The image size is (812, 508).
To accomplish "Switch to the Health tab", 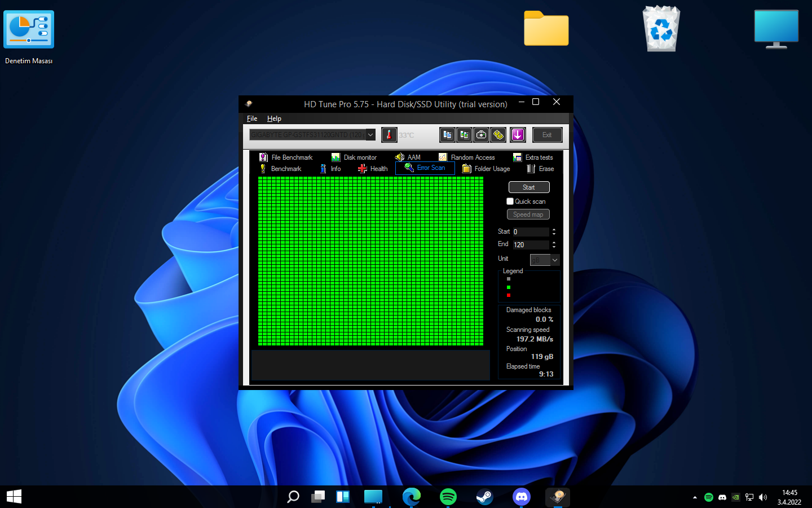I will tap(373, 169).
